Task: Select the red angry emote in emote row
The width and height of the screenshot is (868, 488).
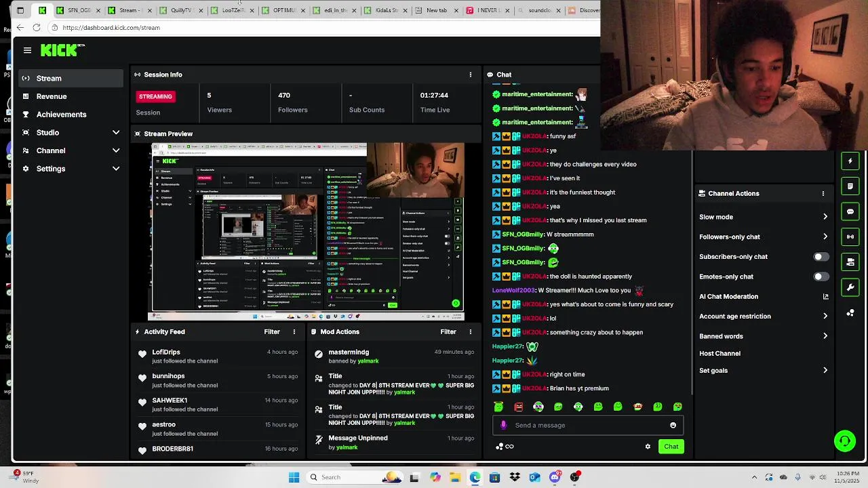Action: 519,407
